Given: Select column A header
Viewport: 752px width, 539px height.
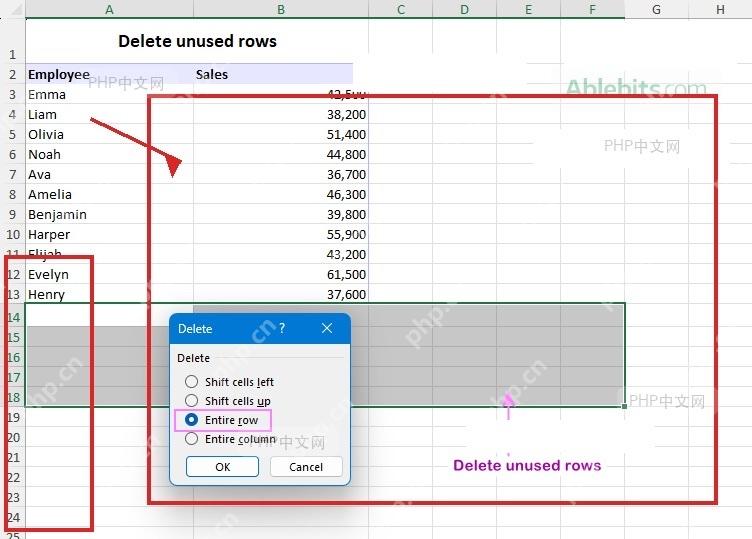Looking at the screenshot, I should (x=109, y=9).
